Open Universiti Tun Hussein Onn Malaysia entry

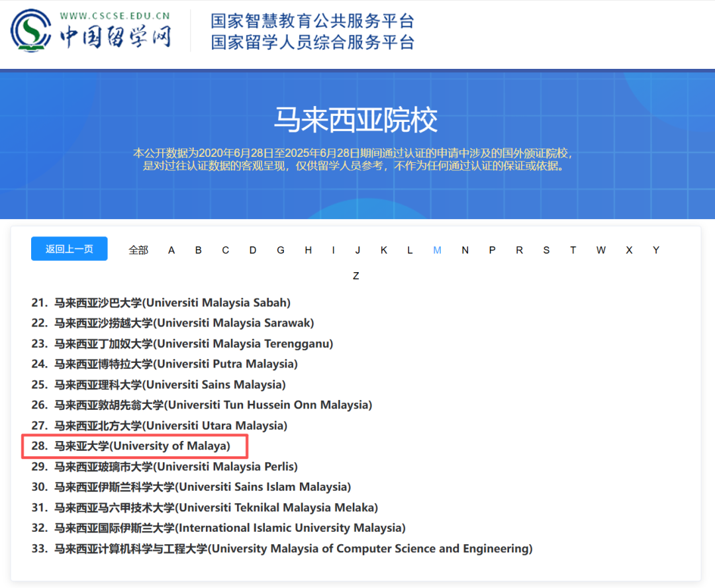202,405
